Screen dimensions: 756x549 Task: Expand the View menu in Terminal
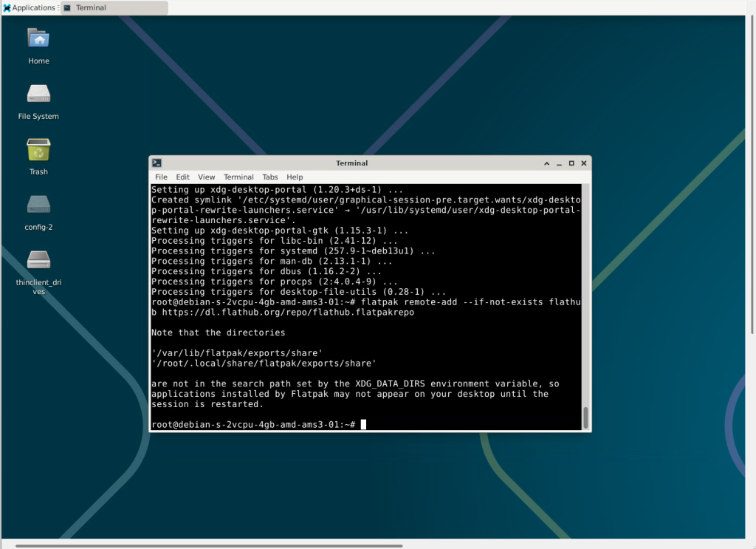(x=207, y=177)
